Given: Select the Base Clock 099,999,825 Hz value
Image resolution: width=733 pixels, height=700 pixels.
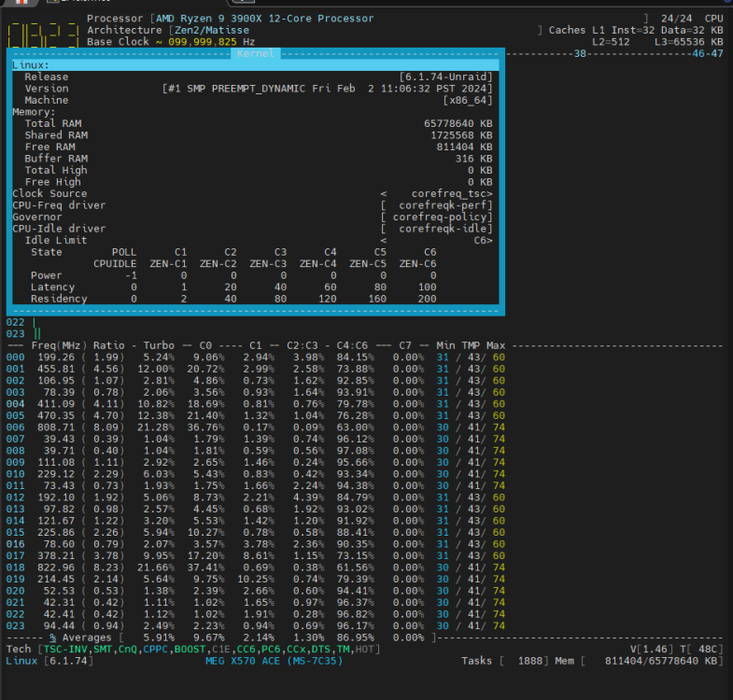Looking at the screenshot, I should click(x=211, y=42).
